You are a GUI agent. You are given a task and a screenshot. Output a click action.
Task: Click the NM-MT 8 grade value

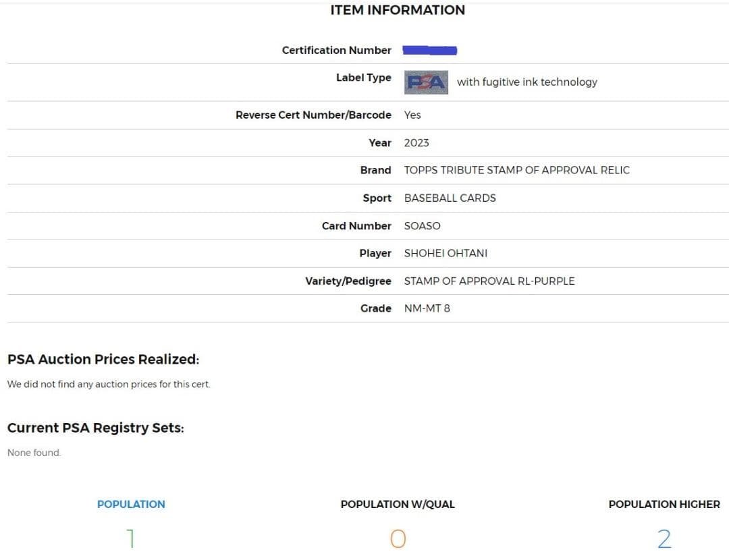427,308
